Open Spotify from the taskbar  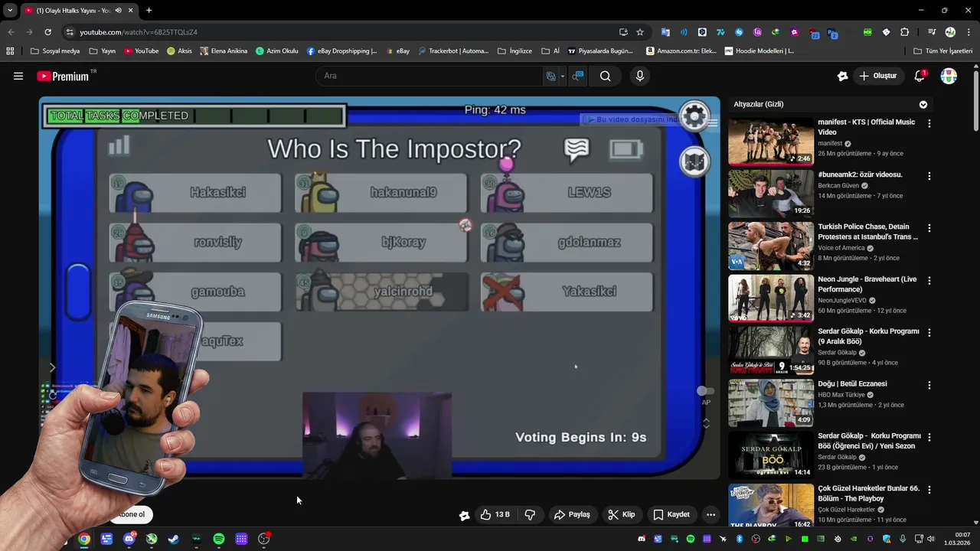[219, 539]
